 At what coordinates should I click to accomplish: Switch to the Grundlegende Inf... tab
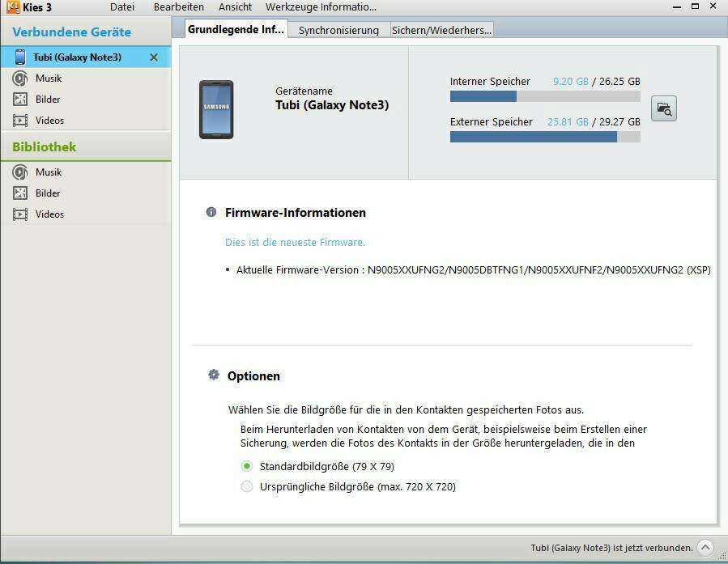236,29
